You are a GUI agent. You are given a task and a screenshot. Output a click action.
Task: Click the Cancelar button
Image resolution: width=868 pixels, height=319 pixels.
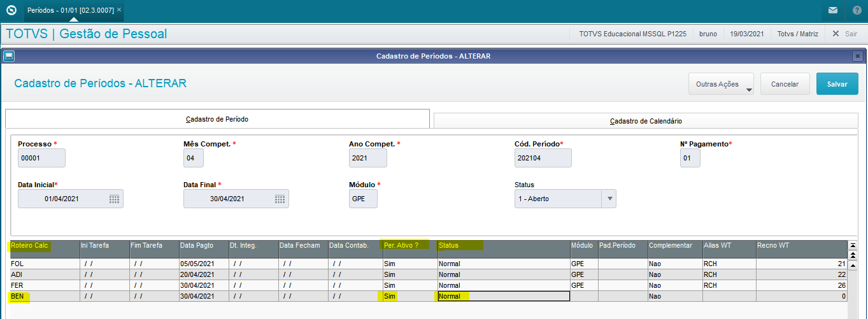pyautogui.click(x=785, y=84)
